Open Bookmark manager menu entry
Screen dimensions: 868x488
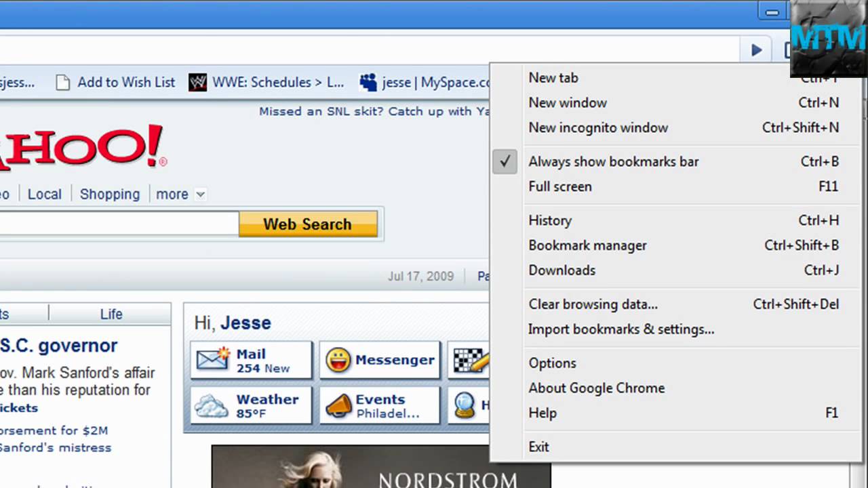coord(684,245)
